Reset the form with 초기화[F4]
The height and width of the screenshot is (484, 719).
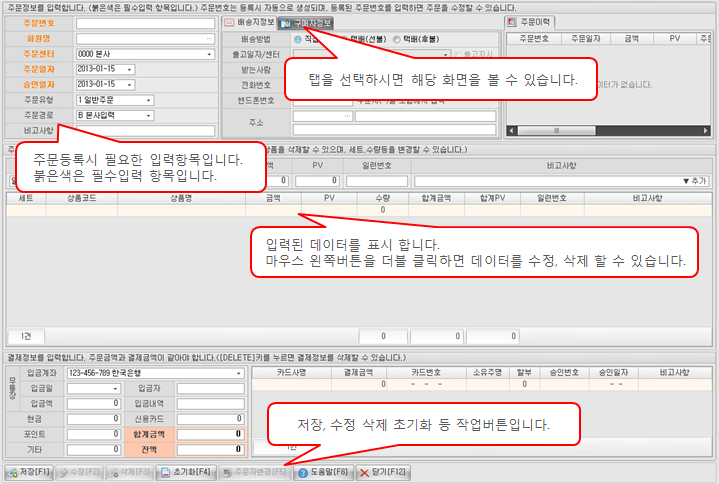pyautogui.click(x=185, y=472)
